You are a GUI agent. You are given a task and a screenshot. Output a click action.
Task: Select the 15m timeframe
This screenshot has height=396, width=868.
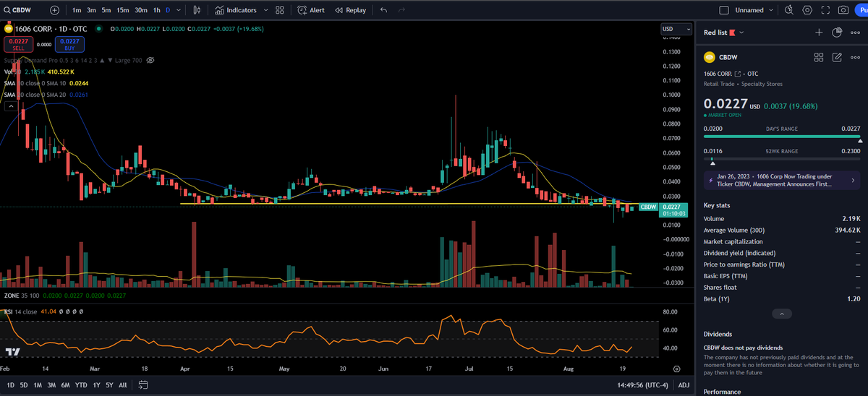pos(123,10)
